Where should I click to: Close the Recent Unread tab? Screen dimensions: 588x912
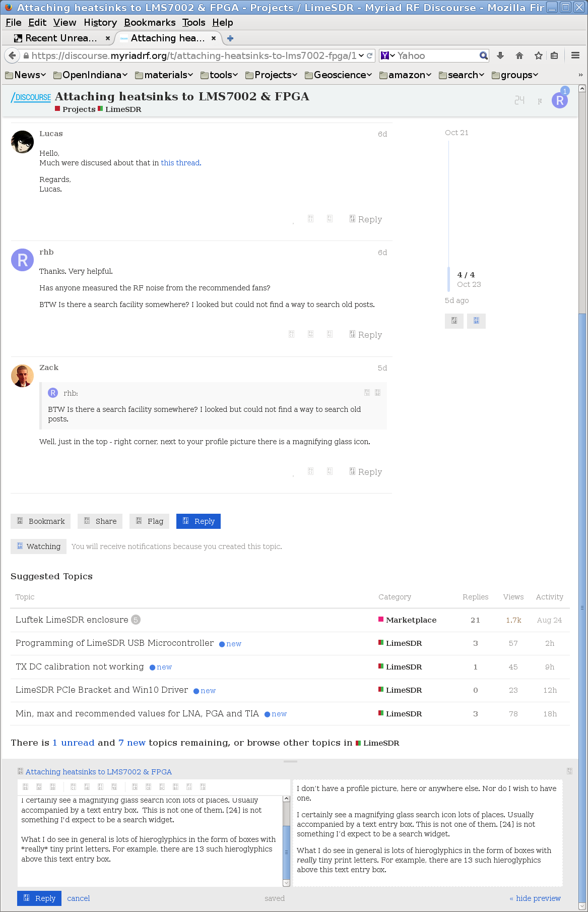pos(107,38)
